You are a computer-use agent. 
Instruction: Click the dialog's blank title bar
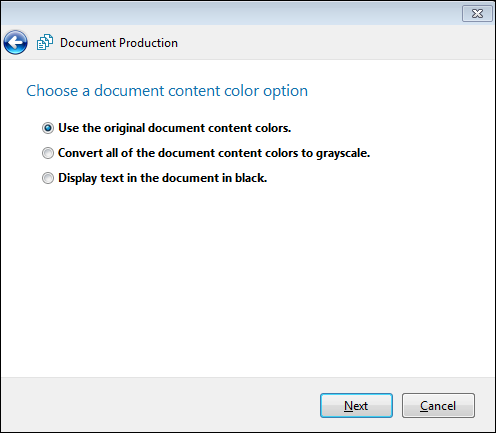(230, 13)
